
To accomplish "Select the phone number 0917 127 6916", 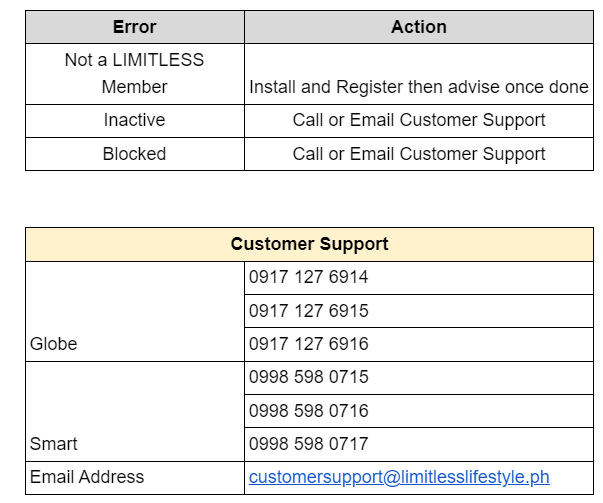I will pyautogui.click(x=309, y=344).
